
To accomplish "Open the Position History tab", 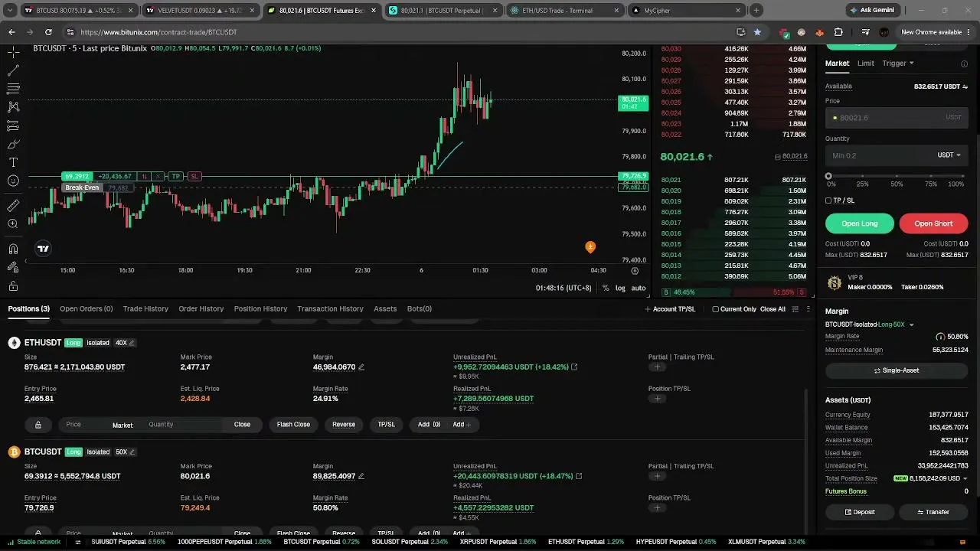I will pos(260,309).
